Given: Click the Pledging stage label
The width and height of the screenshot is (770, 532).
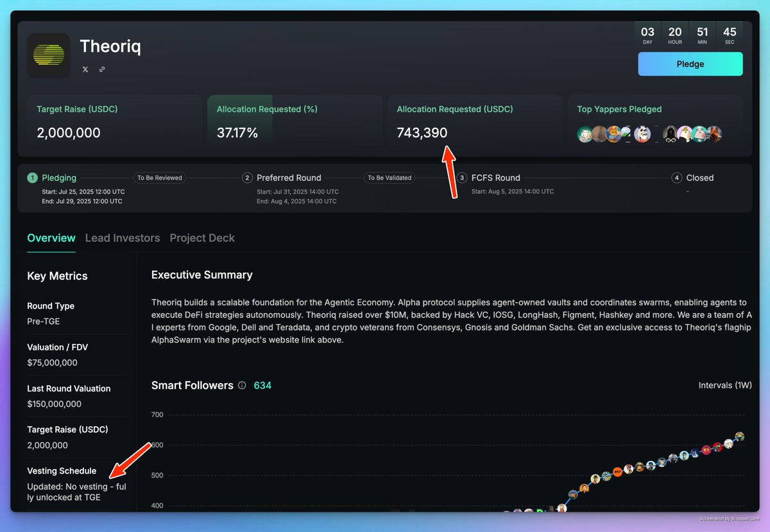Looking at the screenshot, I should 59,178.
